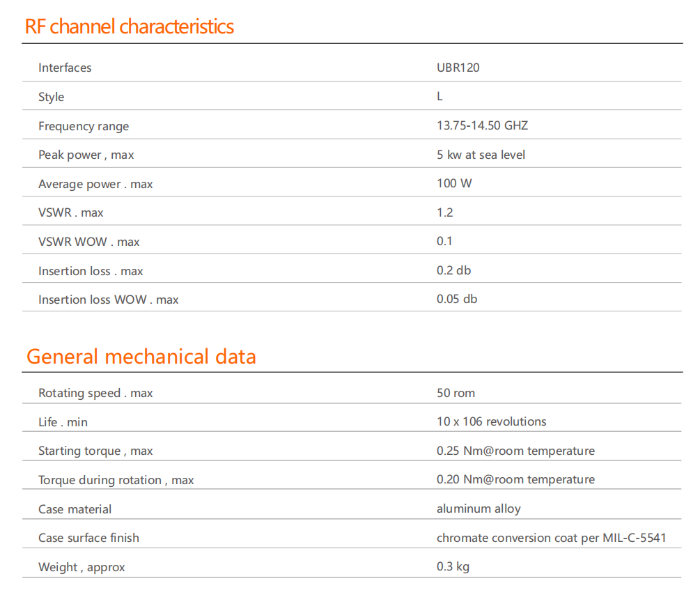Select the '0.2 db' value
This screenshot has height=613, width=700.
coord(453,270)
